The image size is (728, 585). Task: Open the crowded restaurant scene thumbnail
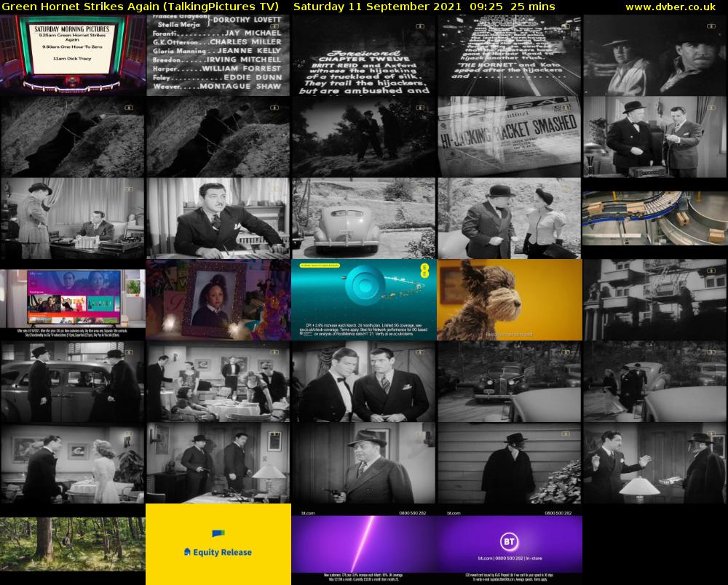pyautogui.click(x=218, y=381)
